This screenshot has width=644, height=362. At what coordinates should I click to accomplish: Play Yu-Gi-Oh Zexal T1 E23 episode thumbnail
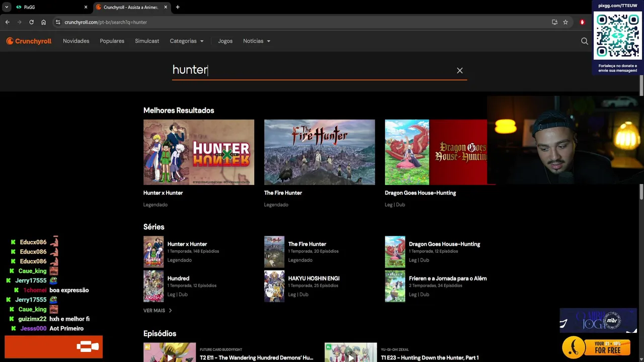coord(351,352)
